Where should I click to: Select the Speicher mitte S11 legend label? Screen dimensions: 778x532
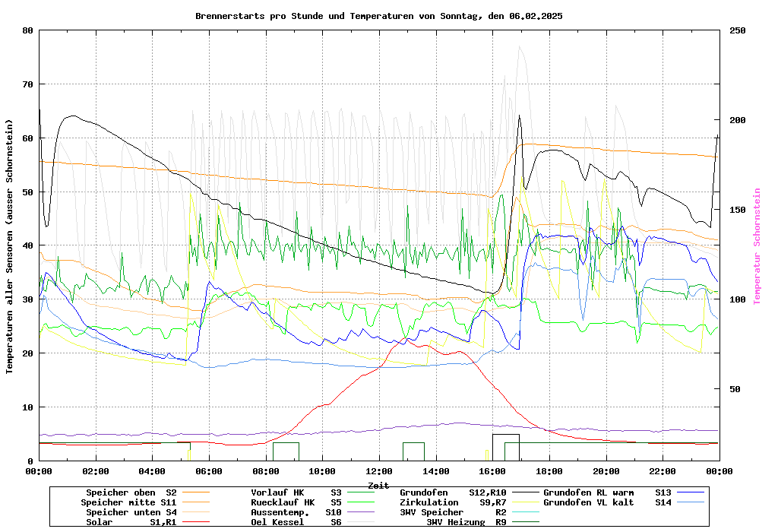tap(128, 502)
